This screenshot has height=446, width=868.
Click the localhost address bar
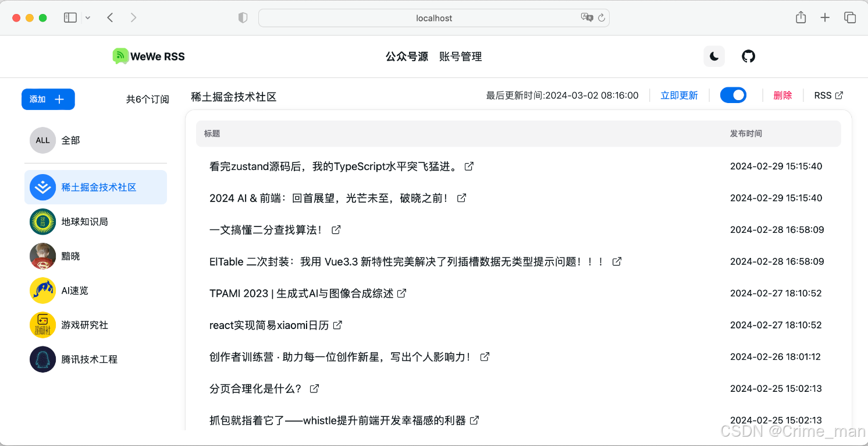[x=434, y=18]
